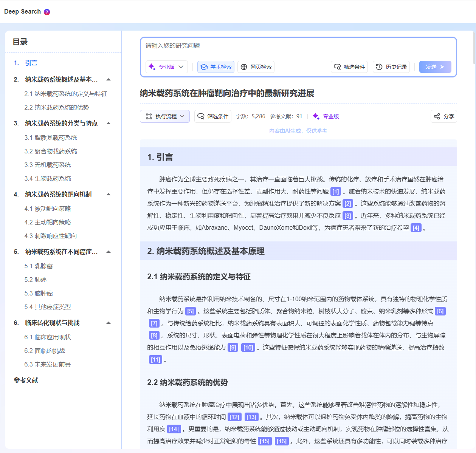This screenshot has height=453, width=476.
Task: Toggle 网页检索 web search mode
Action: click(256, 67)
